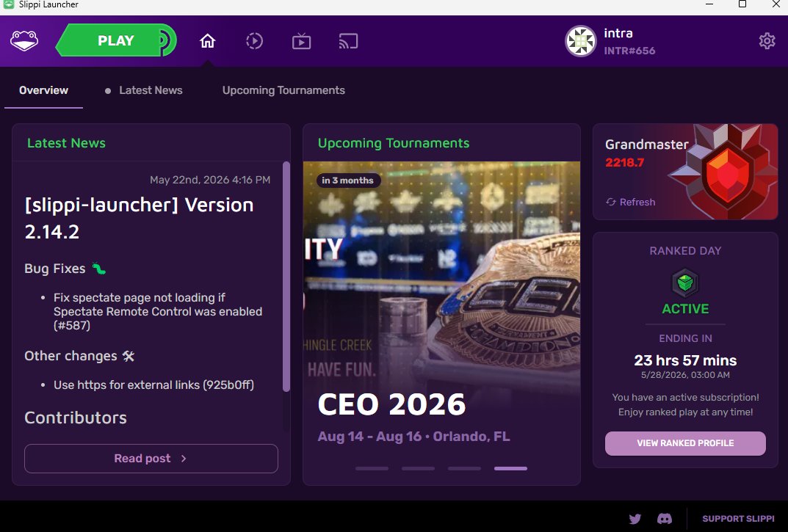Launch Melee with the PLAY button
Viewport: 788px width, 532px height.
[x=116, y=40]
